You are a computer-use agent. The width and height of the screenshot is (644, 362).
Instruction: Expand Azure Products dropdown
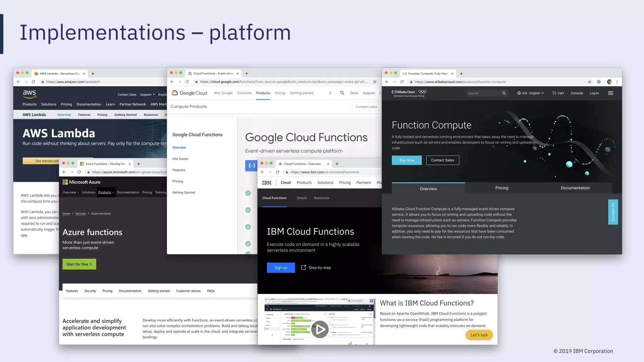pos(106,192)
